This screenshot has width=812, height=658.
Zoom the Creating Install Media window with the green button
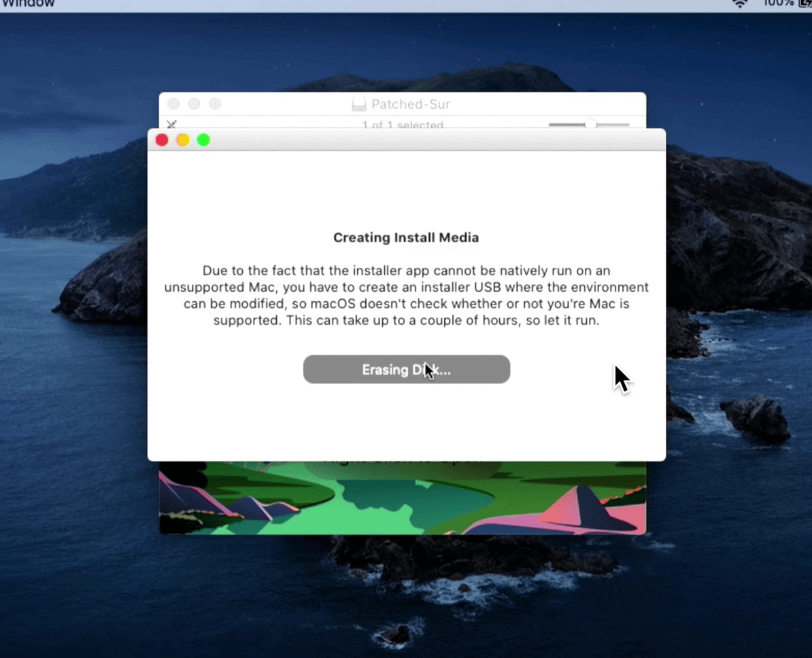203,140
